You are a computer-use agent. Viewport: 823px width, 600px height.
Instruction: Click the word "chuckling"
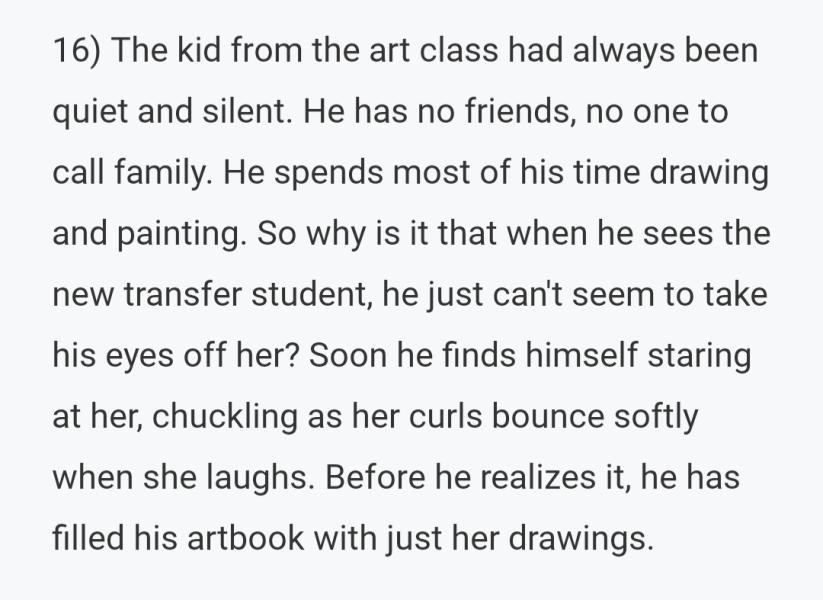coord(225,418)
